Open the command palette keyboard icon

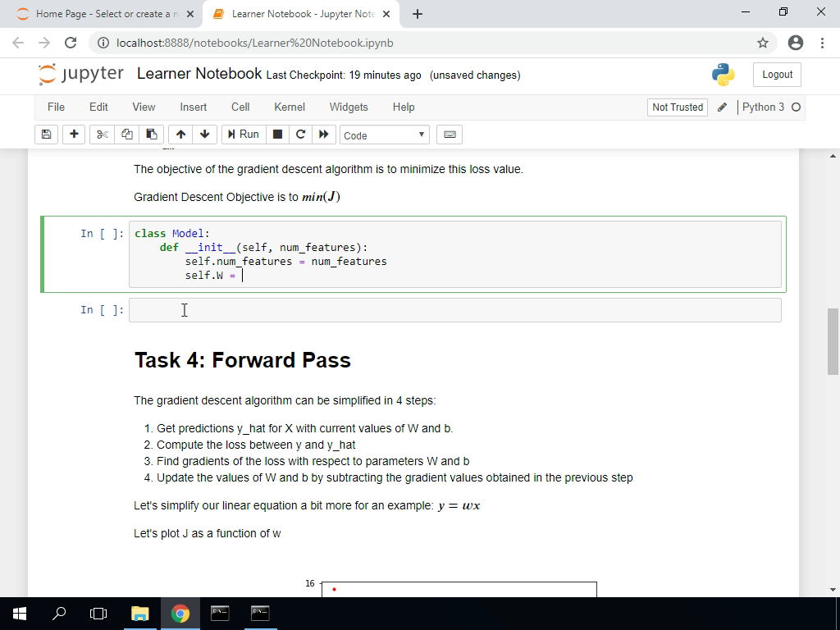click(450, 135)
